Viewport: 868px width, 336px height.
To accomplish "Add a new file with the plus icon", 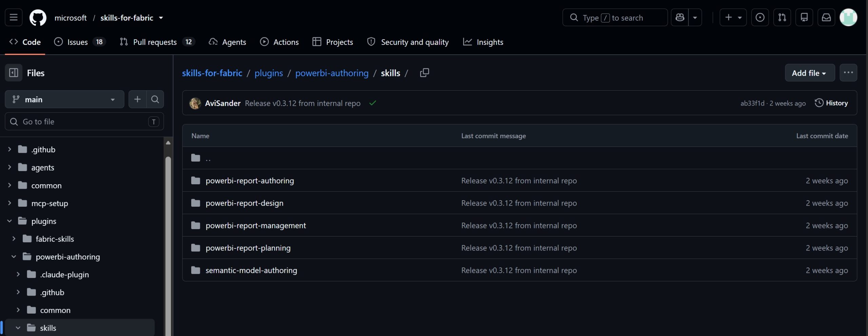I will (x=137, y=99).
